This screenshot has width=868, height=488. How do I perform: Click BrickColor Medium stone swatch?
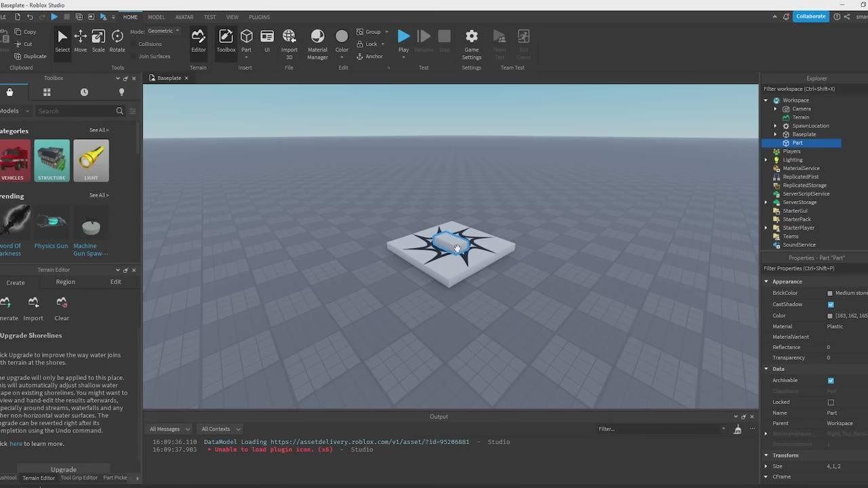click(x=830, y=293)
